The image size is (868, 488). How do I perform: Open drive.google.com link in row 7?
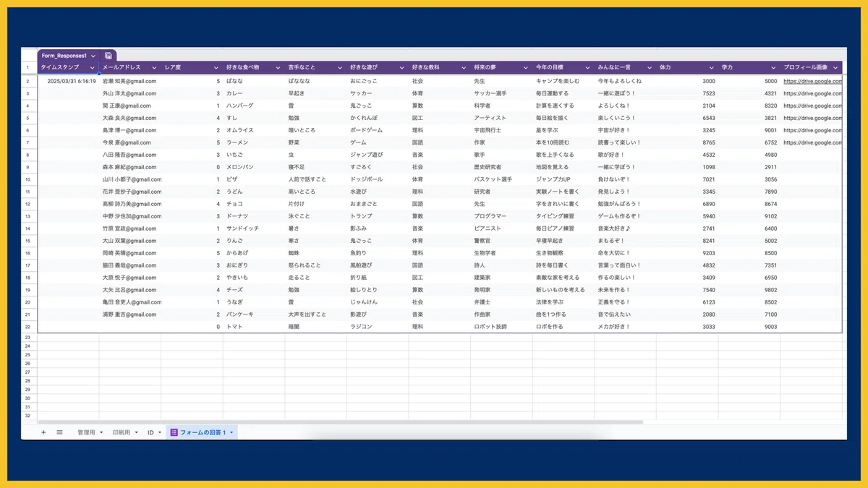[812, 142]
